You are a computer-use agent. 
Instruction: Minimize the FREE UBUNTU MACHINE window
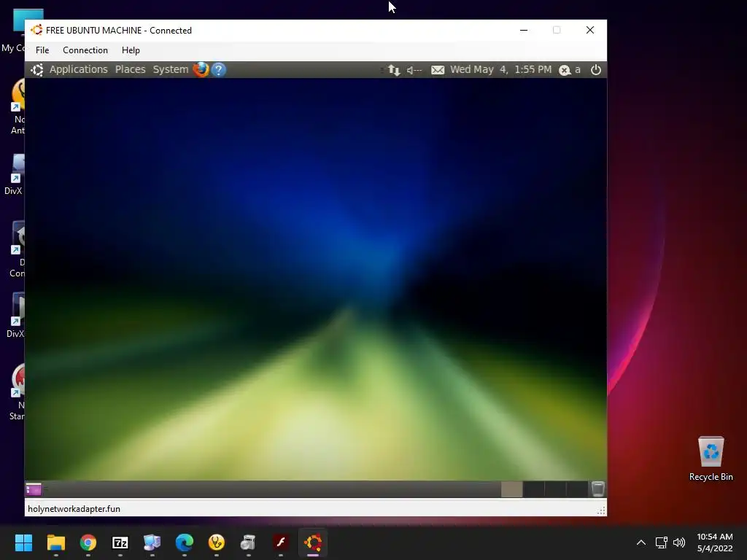[x=524, y=30]
